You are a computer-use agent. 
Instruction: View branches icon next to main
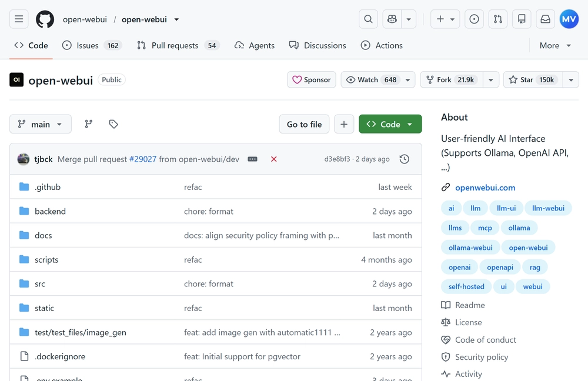tap(89, 124)
